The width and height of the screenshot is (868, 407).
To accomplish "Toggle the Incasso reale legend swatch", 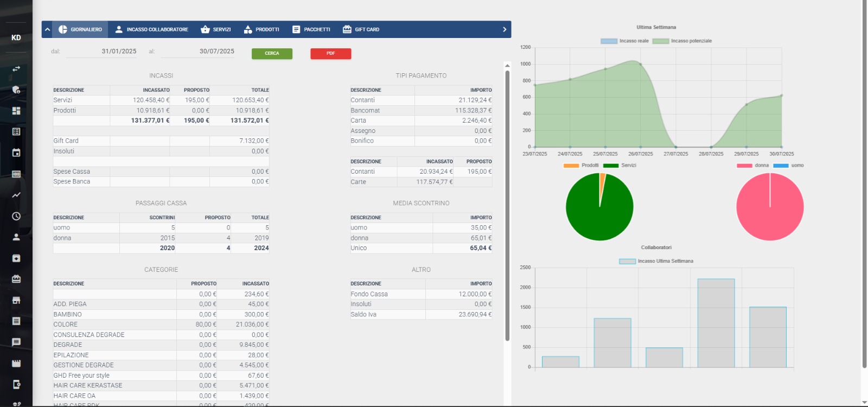I will click(x=609, y=41).
